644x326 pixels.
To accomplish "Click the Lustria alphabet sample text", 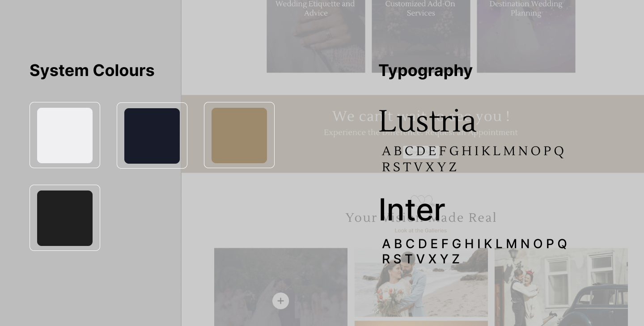I will pyautogui.click(x=473, y=159).
